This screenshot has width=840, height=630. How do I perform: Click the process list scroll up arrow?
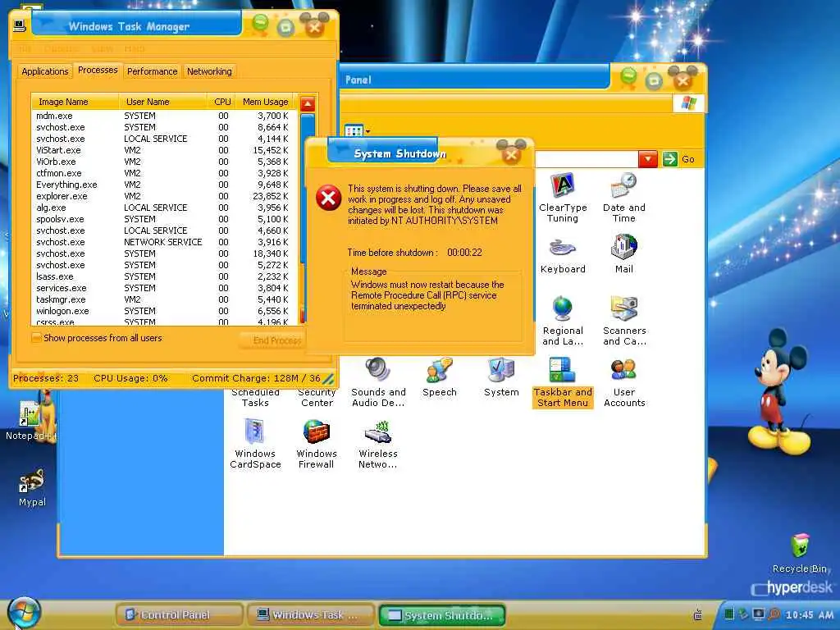coord(308,104)
